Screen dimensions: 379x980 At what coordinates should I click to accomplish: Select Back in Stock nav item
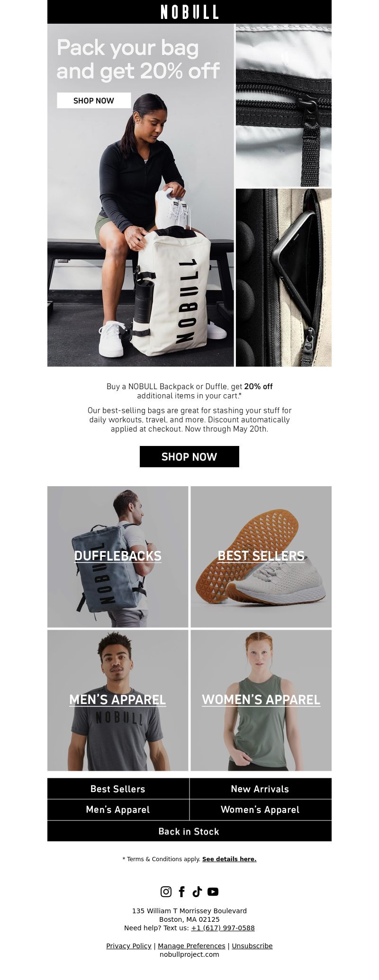189,831
